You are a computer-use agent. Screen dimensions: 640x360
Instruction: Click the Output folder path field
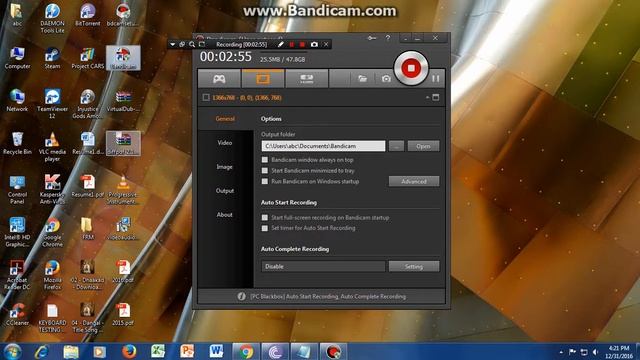(x=323, y=146)
